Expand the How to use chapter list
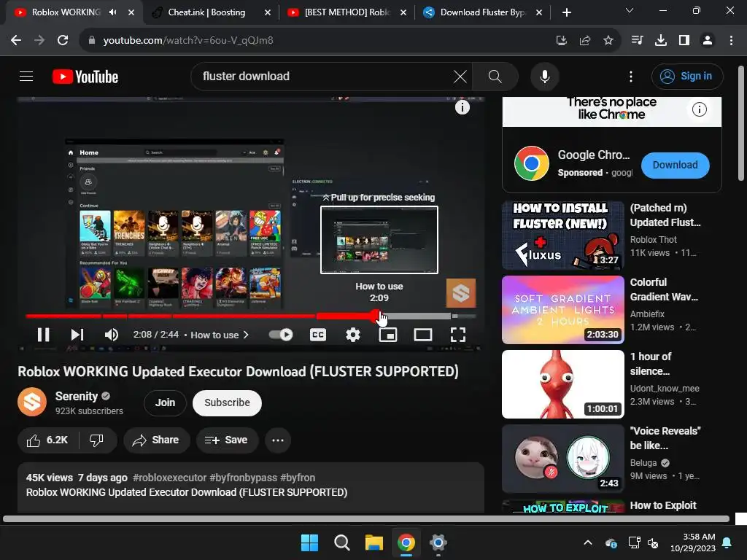The height and width of the screenshot is (560, 747). (x=220, y=335)
